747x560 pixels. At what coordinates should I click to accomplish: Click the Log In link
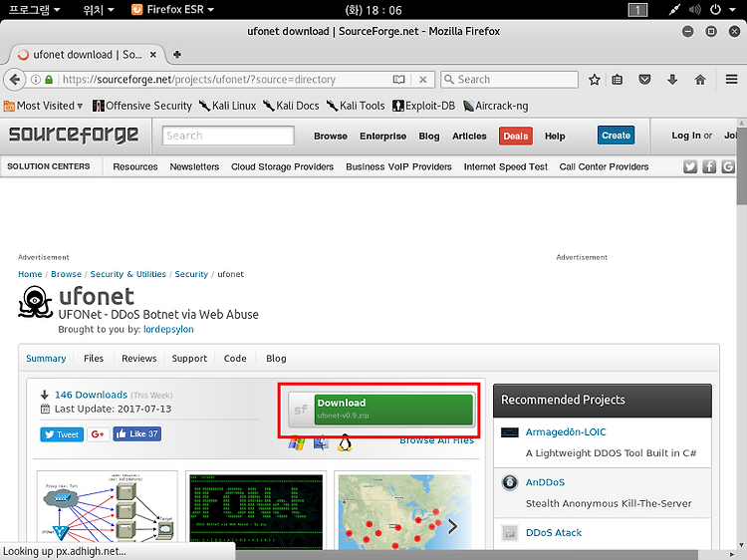[x=686, y=136]
